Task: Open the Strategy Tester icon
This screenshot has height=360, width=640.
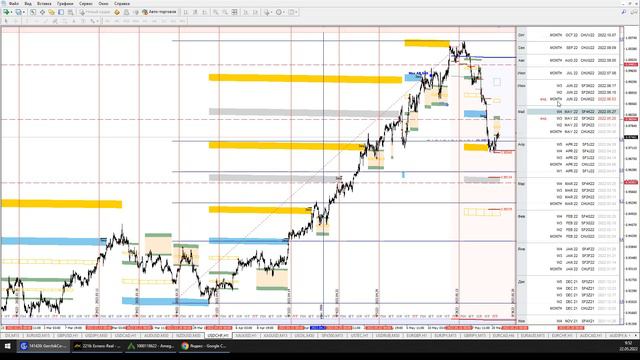Action: [71, 12]
